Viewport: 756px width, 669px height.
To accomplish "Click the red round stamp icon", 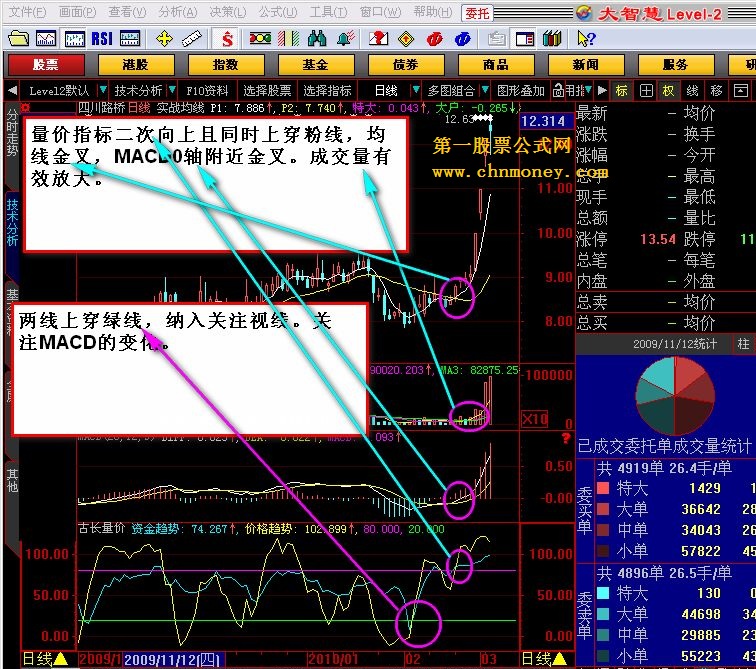I will tap(434, 39).
